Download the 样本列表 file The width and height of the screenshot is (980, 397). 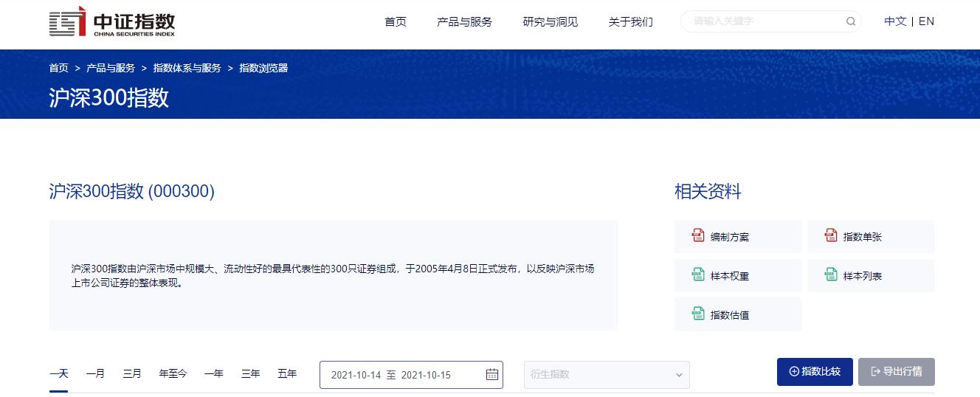click(x=871, y=275)
